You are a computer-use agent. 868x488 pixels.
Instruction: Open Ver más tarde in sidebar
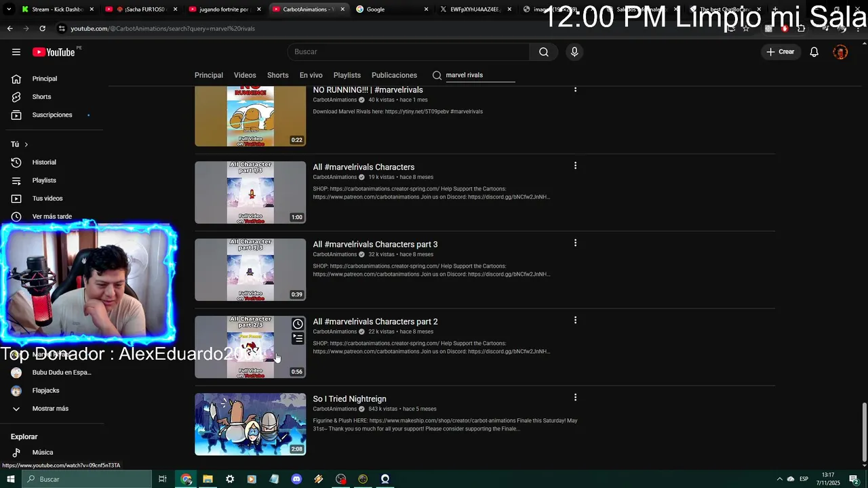(52, 217)
